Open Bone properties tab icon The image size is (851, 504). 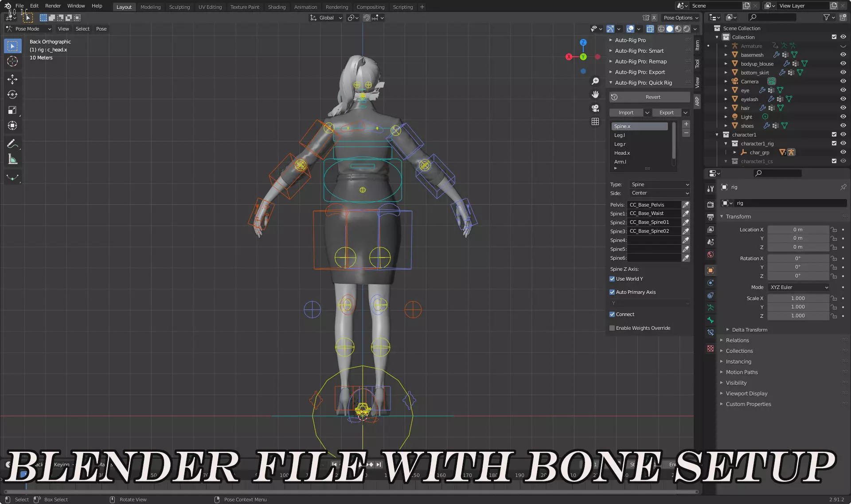click(710, 320)
